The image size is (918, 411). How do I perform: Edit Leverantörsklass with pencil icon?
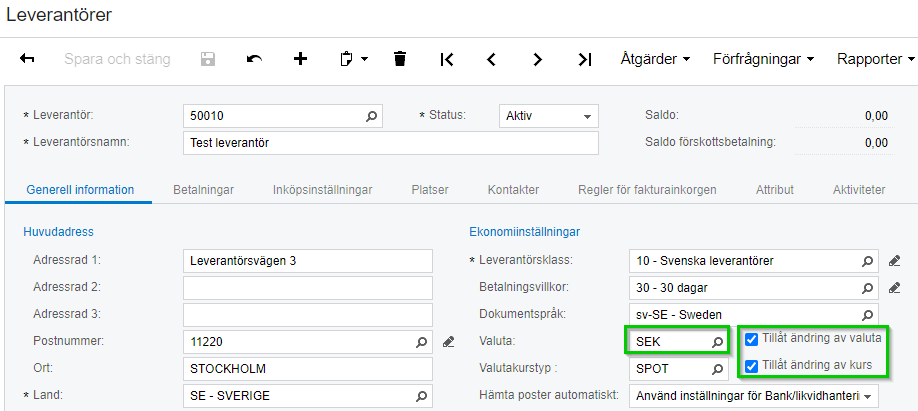(895, 261)
